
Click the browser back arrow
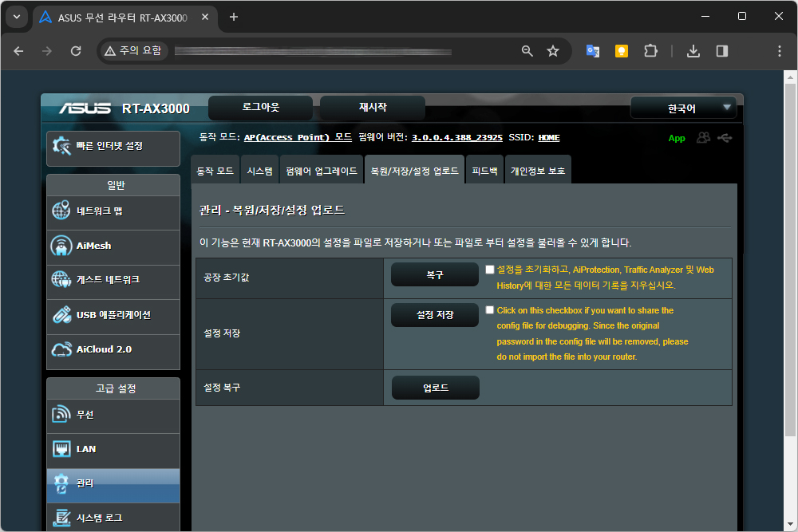pyautogui.click(x=19, y=51)
